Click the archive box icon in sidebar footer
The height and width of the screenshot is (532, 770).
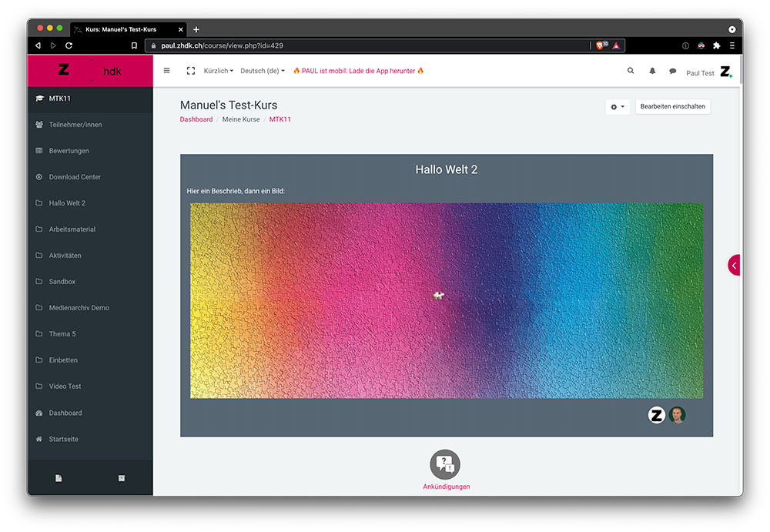pos(121,478)
